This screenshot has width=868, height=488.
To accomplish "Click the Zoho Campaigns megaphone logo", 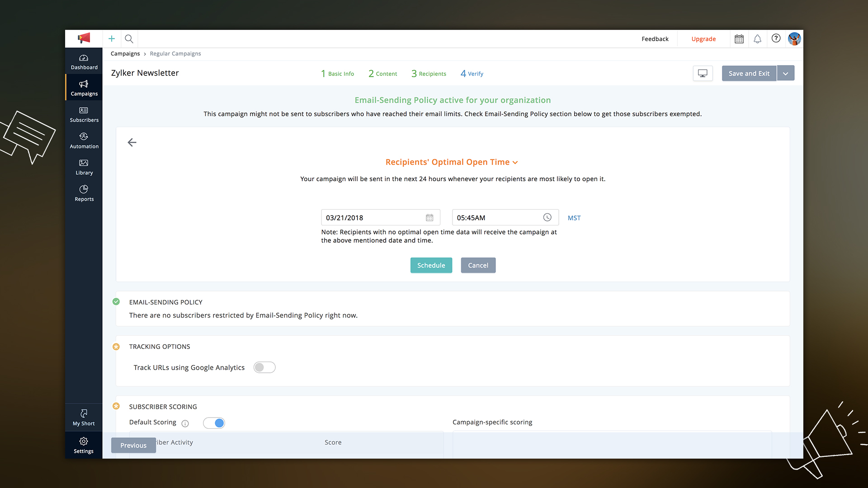I will click(84, 38).
